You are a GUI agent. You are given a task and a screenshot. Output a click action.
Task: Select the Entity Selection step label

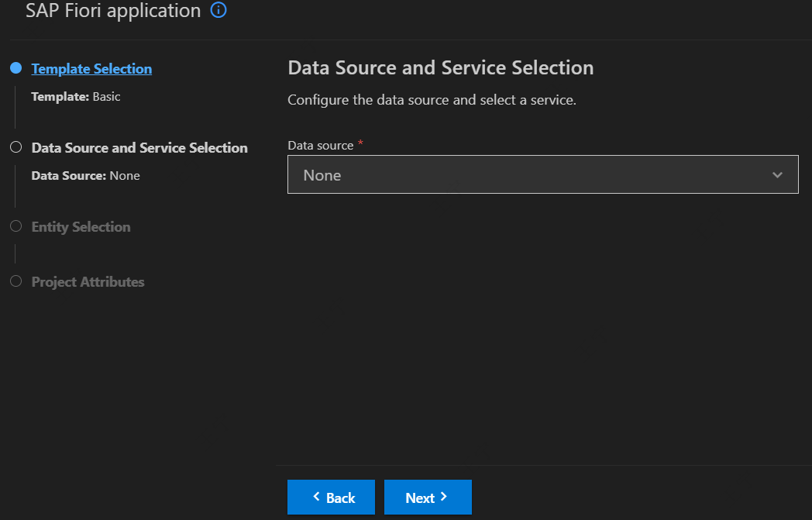tap(81, 227)
